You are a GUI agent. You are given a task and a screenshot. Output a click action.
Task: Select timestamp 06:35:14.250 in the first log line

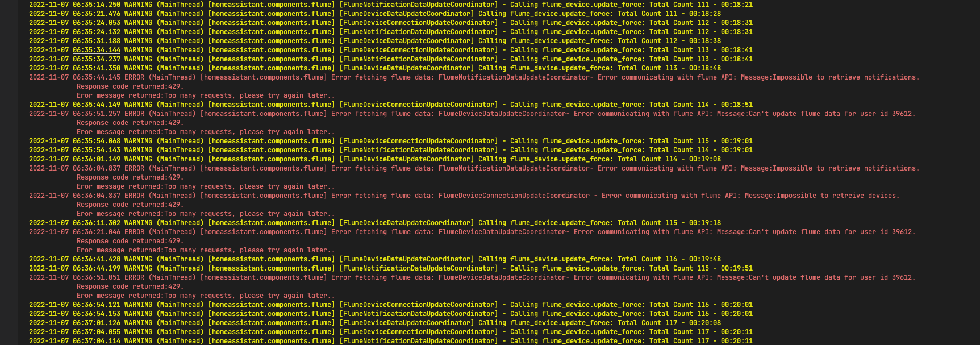point(97,5)
